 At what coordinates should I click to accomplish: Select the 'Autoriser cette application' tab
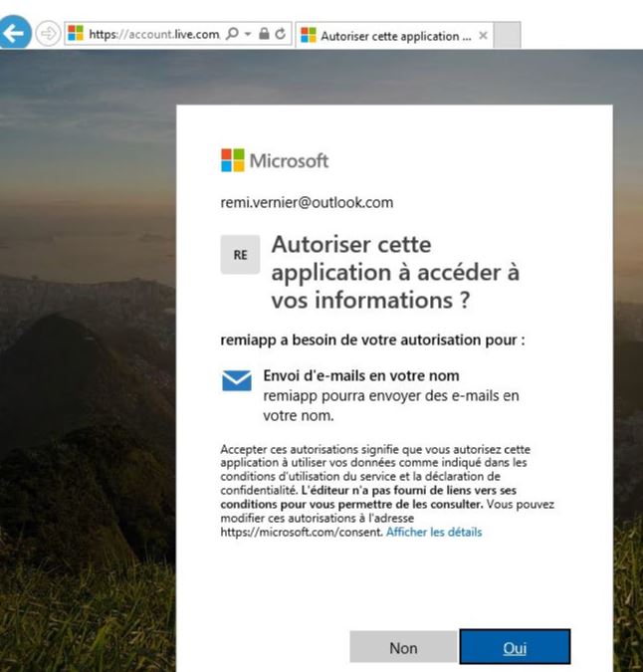tap(394, 36)
